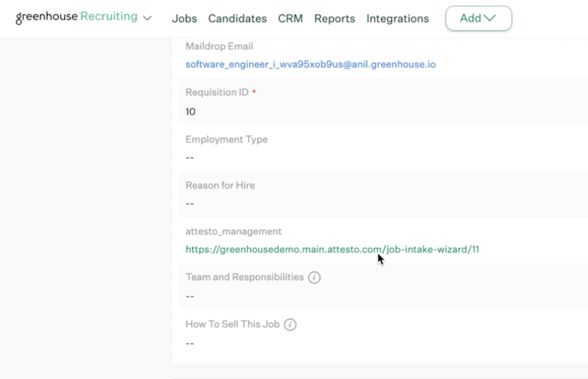588x379 pixels.
Task: Open the Integrations menu item
Action: [x=397, y=18]
